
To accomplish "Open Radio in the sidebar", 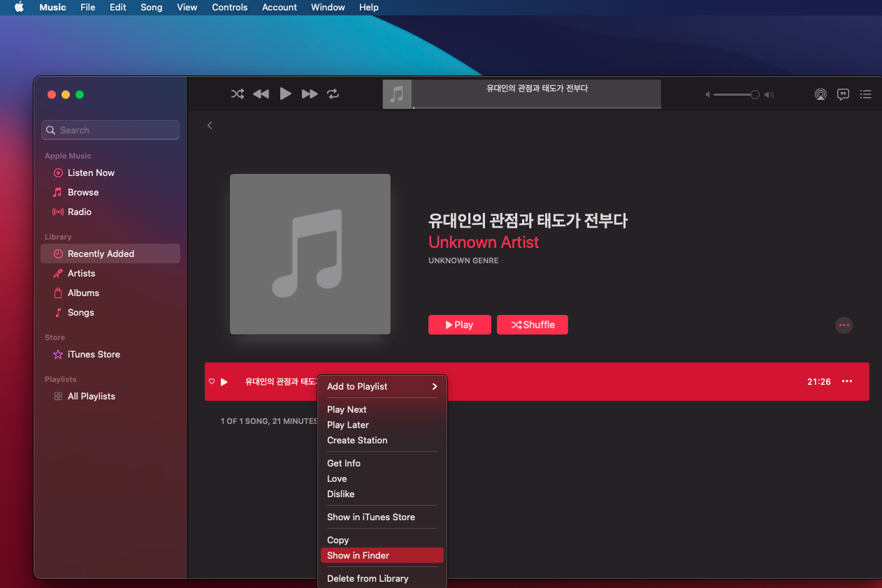I will (x=80, y=212).
